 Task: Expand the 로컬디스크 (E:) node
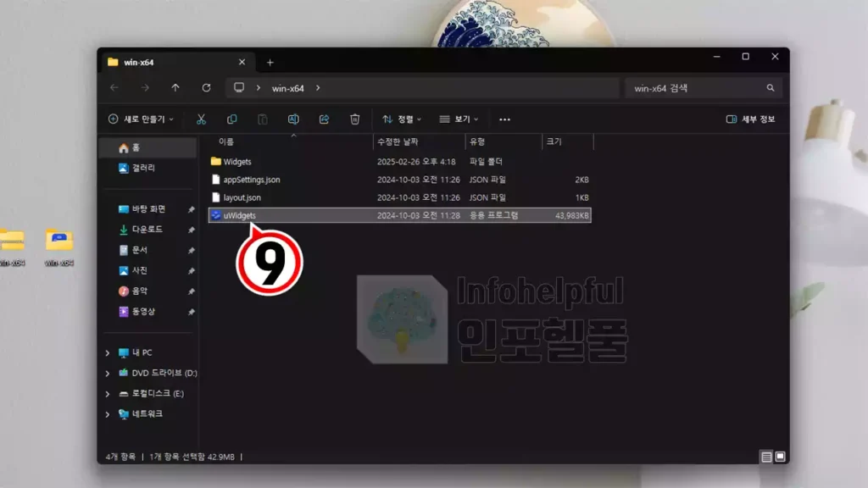108,394
